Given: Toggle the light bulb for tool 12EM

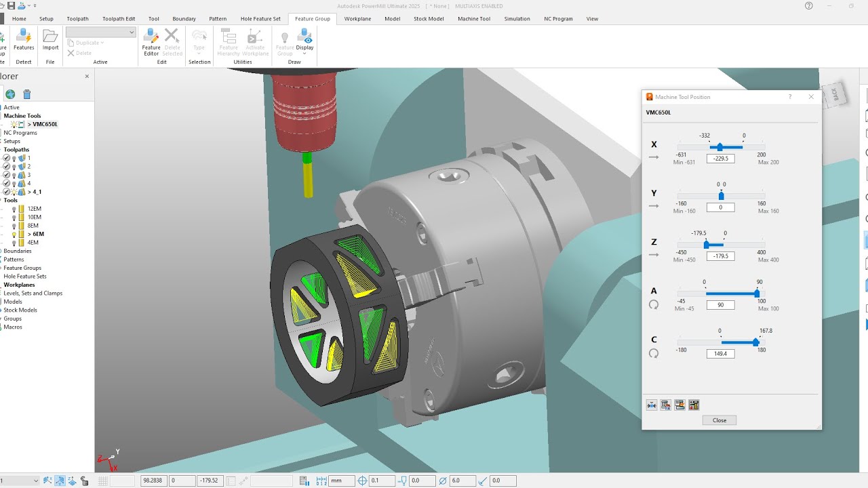Looking at the screenshot, I should (x=14, y=209).
